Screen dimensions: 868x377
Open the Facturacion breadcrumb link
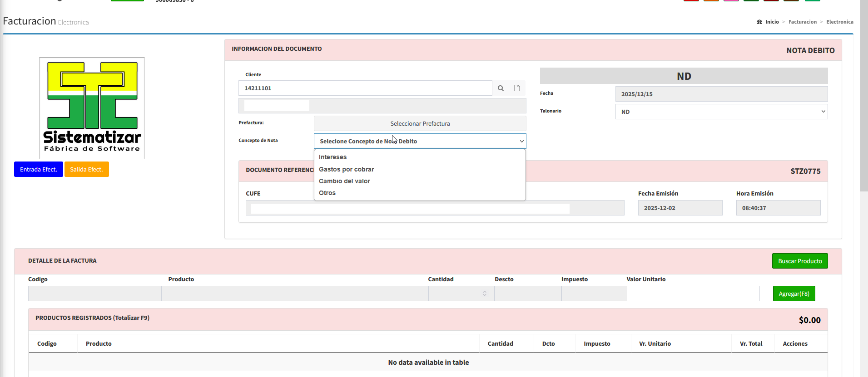[802, 22]
